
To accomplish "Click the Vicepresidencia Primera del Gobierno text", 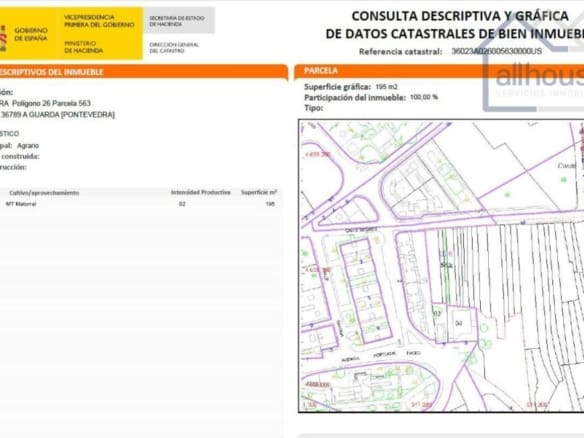I will tap(99, 21).
